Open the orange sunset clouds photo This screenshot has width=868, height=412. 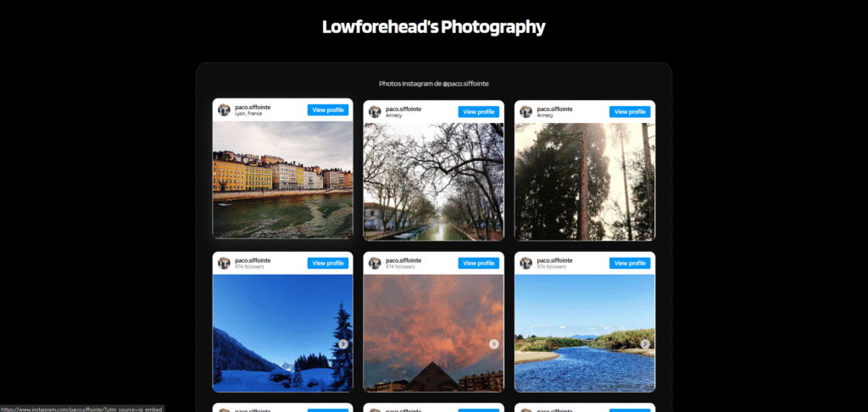click(433, 333)
